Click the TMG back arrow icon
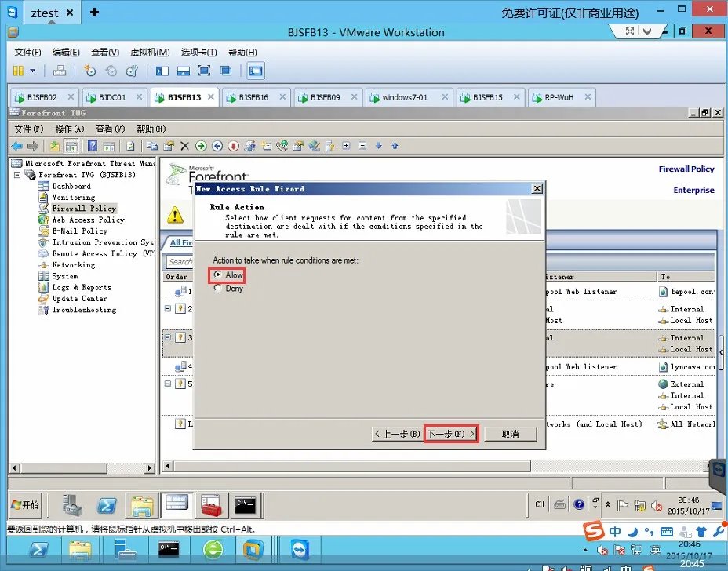The width and height of the screenshot is (728, 571). (x=16, y=146)
